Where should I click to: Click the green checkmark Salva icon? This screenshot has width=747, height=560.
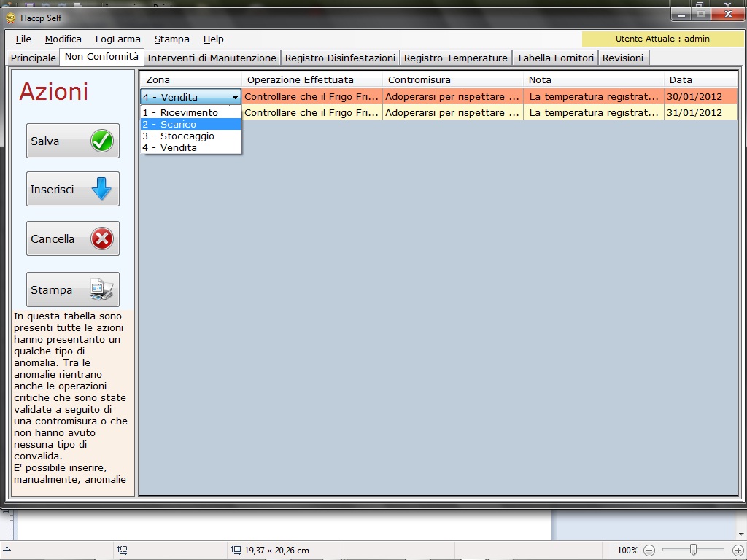(102, 141)
